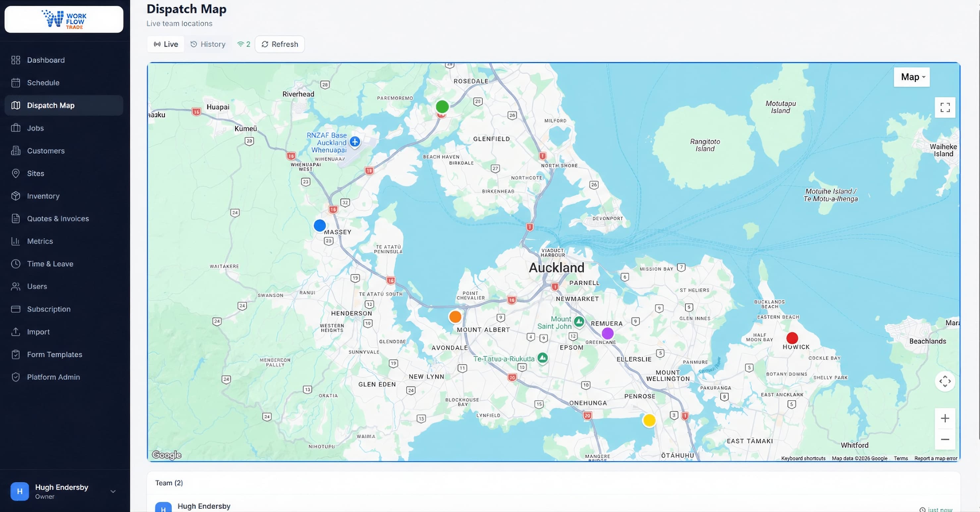Click the green team marker near Rosedale
This screenshot has height=512, width=980.
point(442,106)
